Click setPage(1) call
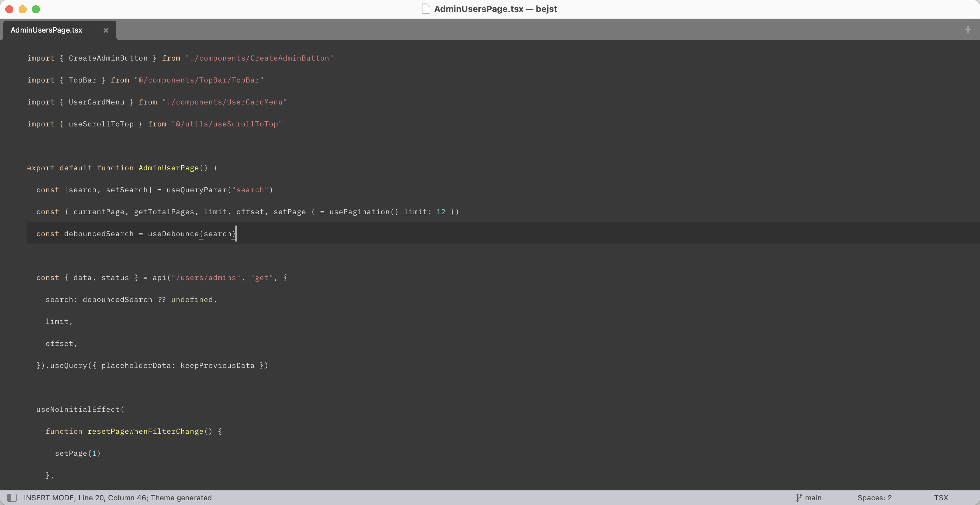The width and height of the screenshot is (980, 505). coord(77,453)
